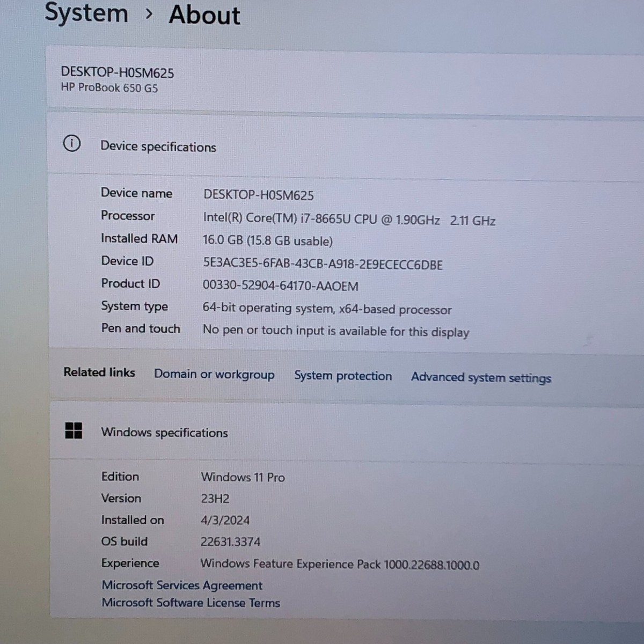The image size is (644, 644).
Task: Click the Installed RAM label
Action: click(x=139, y=238)
